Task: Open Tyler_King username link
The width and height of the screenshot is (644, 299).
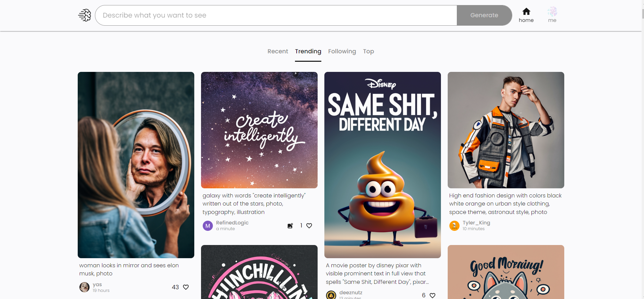Action: click(x=476, y=223)
